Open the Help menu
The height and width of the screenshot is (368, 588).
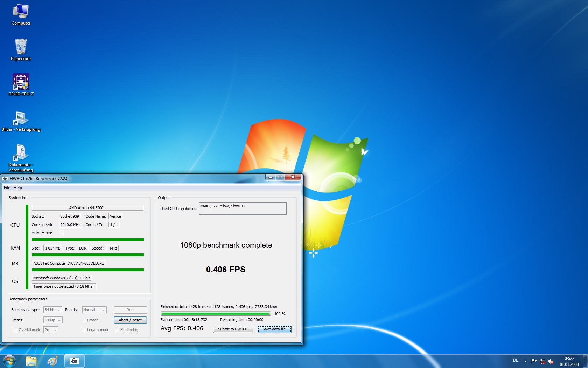17,188
